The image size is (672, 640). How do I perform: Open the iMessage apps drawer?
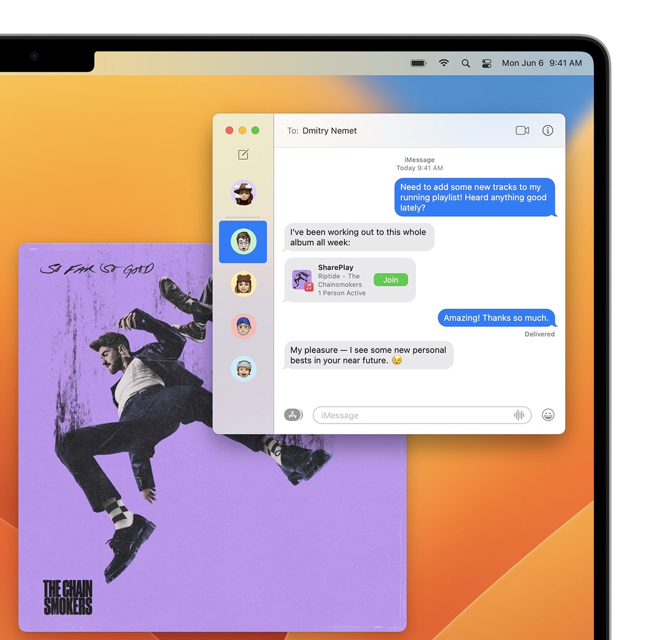(x=293, y=415)
